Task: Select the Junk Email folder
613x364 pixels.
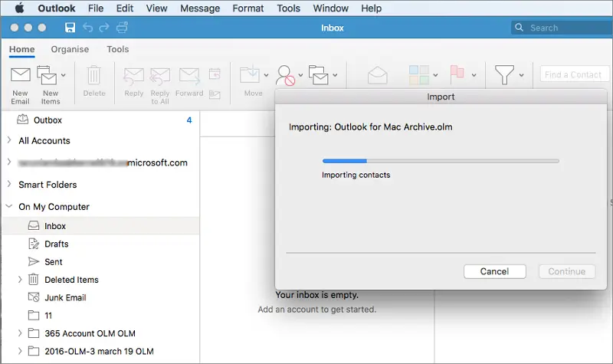Action: (101, 297)
